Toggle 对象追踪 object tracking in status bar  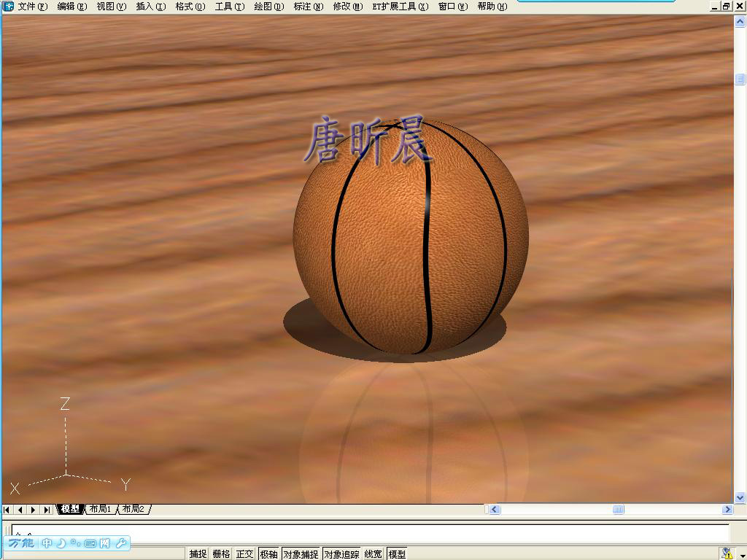pyautogui.click(x=341, y=554)
